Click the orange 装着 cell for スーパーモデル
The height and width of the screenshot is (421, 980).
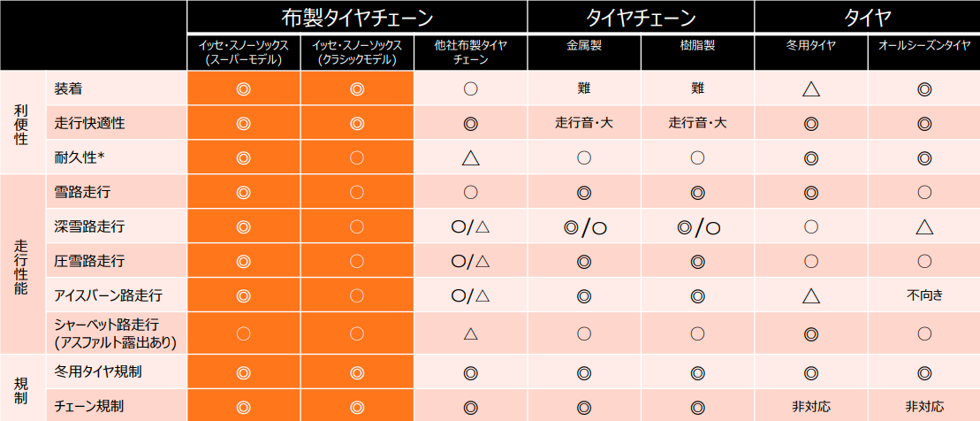point(244,88)
